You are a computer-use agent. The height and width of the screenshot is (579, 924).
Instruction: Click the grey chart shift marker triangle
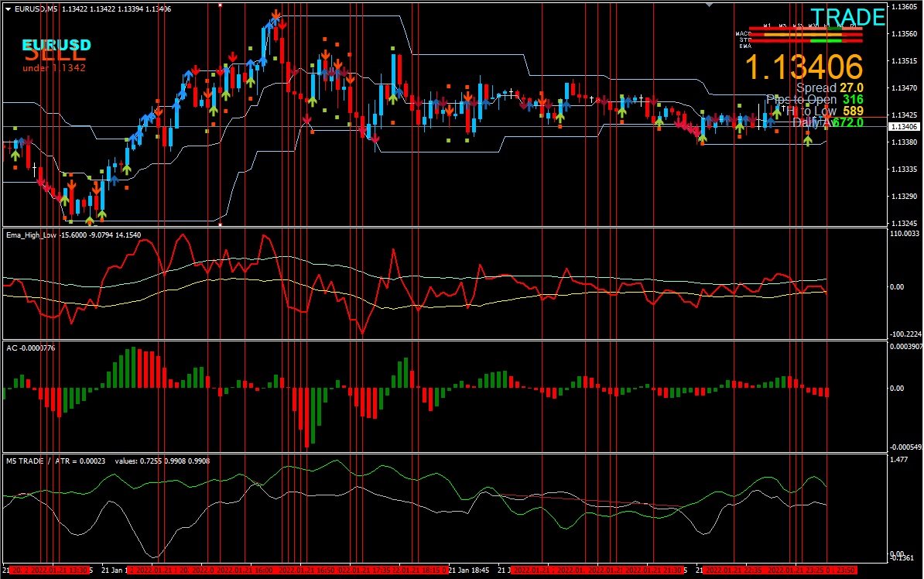point(709,5)
